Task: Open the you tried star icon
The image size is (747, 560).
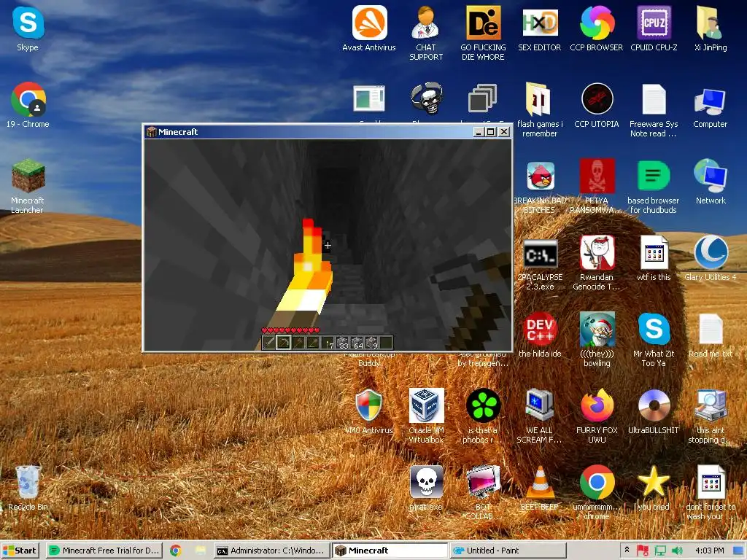Action: (654, 488)
